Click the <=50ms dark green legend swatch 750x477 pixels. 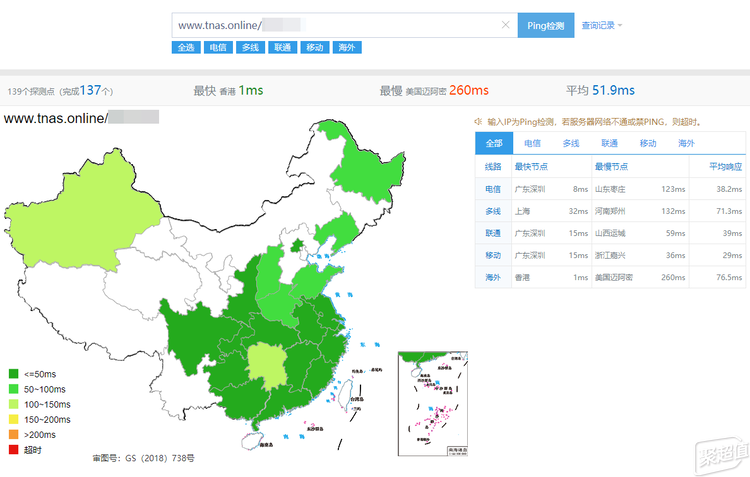(13, 375)
